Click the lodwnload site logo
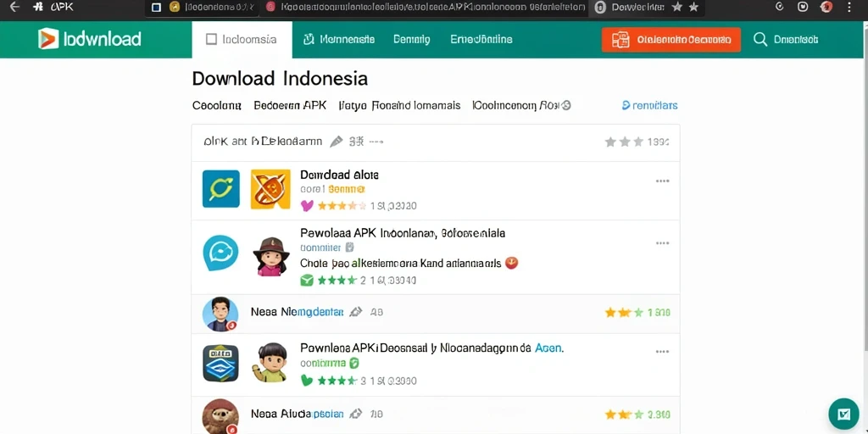The height and width of the screenshot is (434, 868). [x=90, y=39]
